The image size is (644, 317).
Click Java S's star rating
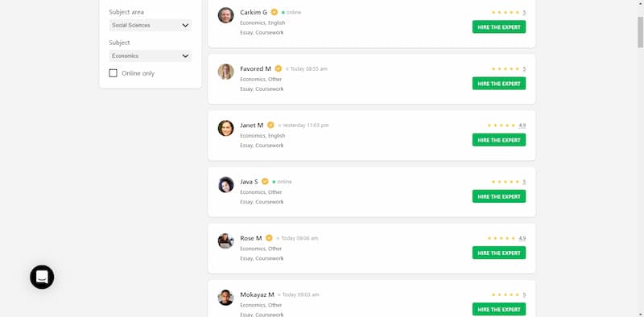[x=509, y=182]
